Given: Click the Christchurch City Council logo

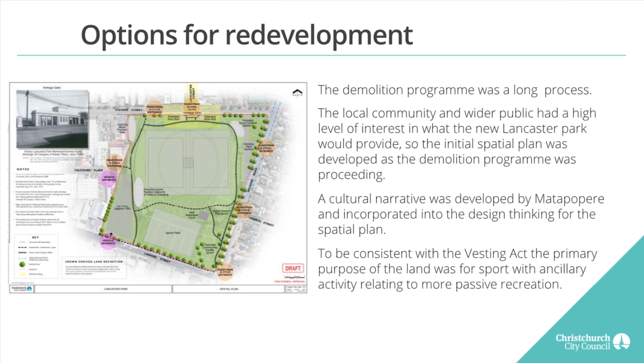Looking at the screenshot, I should [x=593, y=342].
